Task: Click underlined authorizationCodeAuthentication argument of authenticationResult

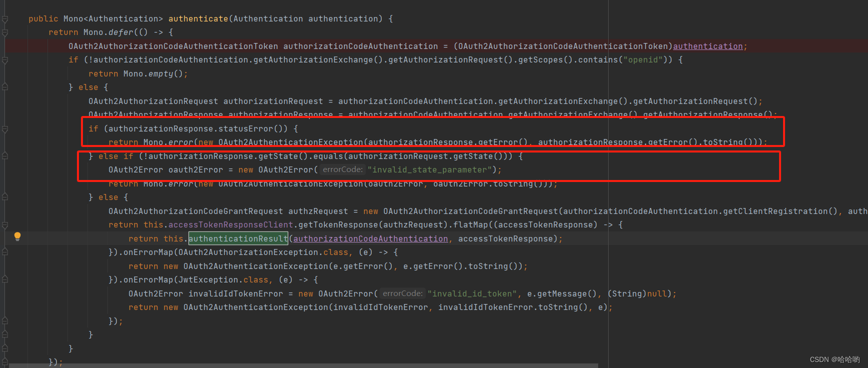Action: click(370, 238)
